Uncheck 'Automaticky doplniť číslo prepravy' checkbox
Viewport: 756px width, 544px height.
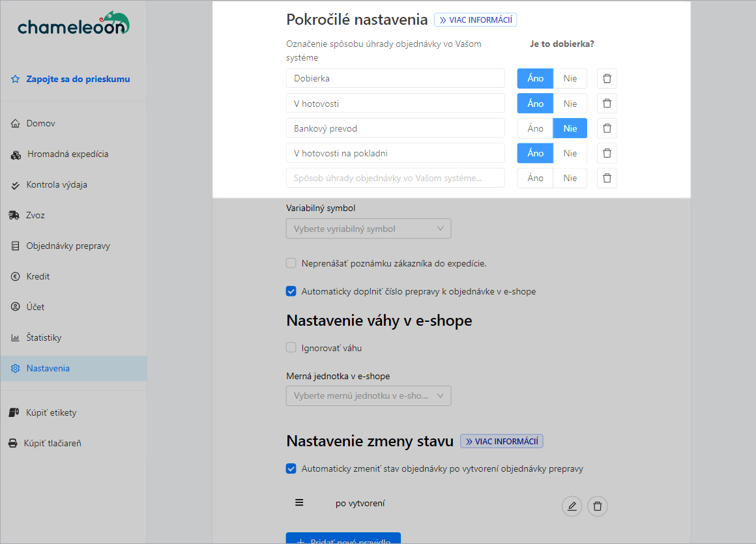(x=291, y=291)
